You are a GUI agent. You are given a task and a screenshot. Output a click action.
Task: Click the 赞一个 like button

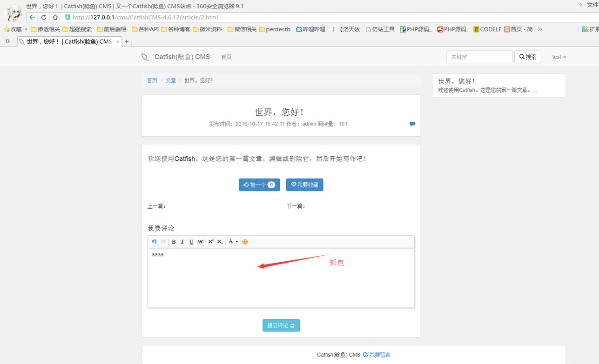(x=259, y=185)
